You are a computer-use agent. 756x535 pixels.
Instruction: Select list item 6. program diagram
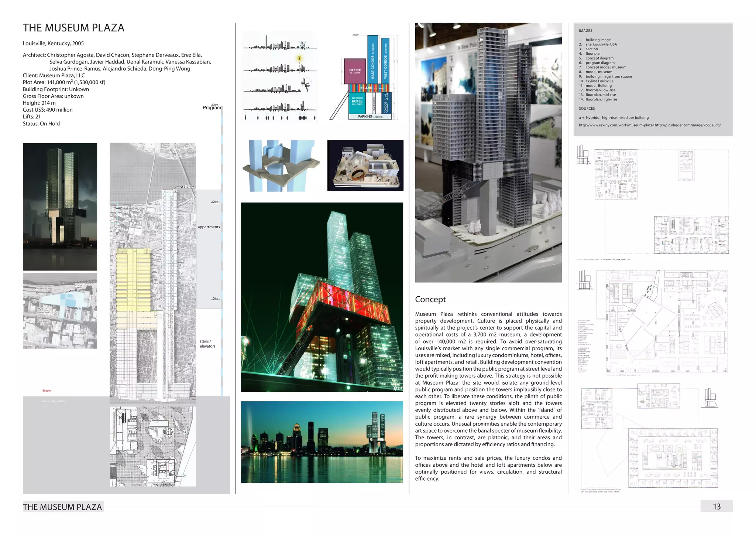coord(595,63)
